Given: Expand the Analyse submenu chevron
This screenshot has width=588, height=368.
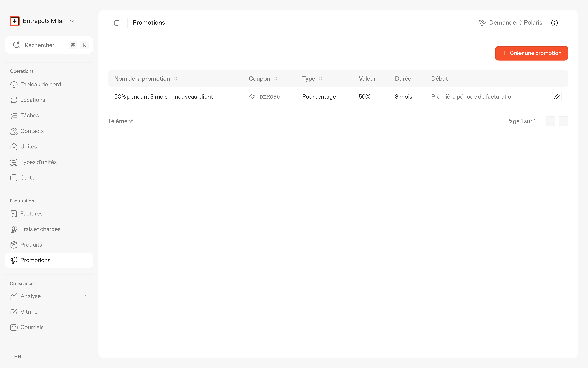Looking at the screenshot, I should click(x=85, y=296).
